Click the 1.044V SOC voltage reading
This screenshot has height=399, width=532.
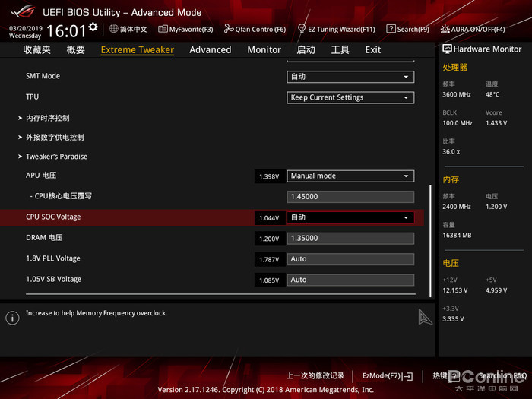pos(269,218)
